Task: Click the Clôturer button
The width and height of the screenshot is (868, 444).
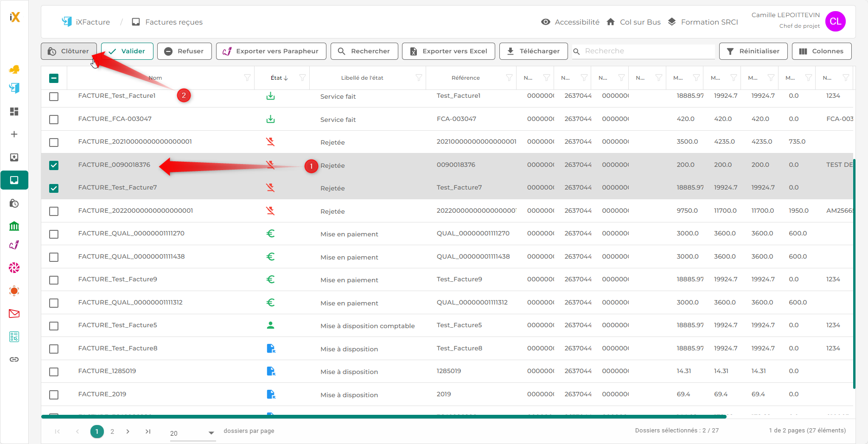Action: tap(69, 51)
